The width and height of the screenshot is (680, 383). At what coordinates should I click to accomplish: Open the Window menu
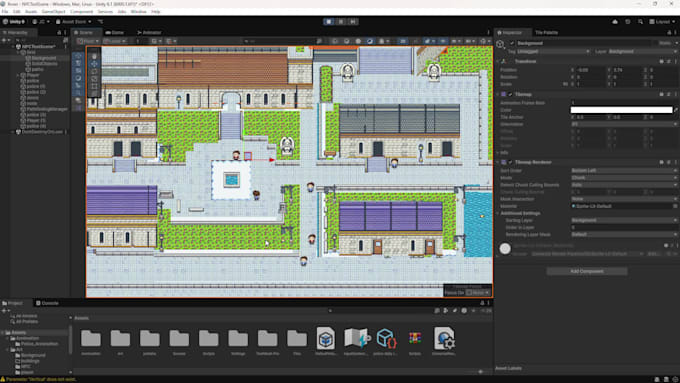point(138,12)
